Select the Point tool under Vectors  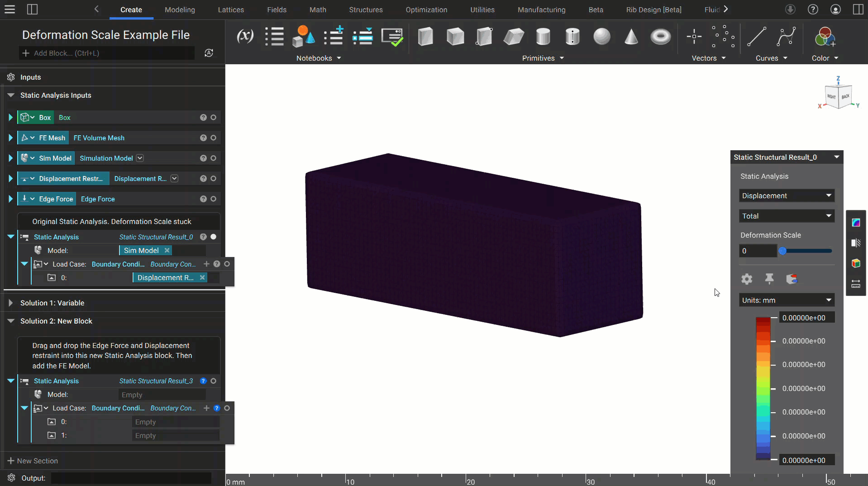pos(694,37)
